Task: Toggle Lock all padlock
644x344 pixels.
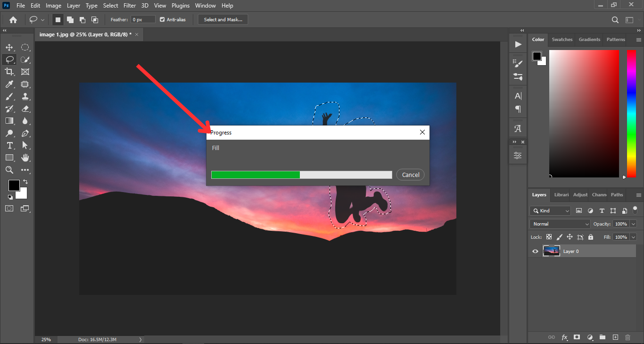Action: tap(591, 237)
